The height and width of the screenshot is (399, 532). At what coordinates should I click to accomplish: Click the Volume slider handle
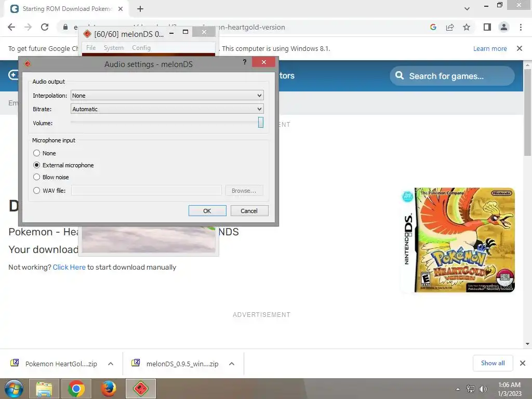261,123
